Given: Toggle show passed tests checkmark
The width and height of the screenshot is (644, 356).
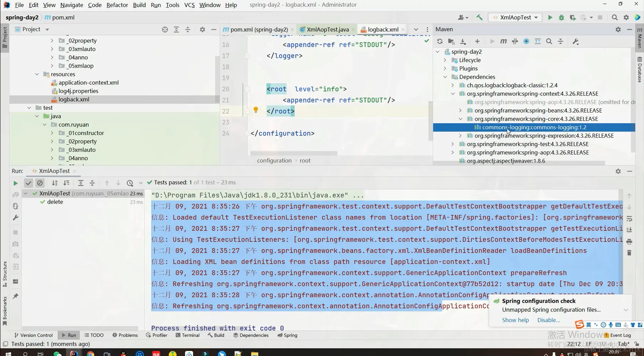Looking at the screenshot, I should (x=28, y=183).
